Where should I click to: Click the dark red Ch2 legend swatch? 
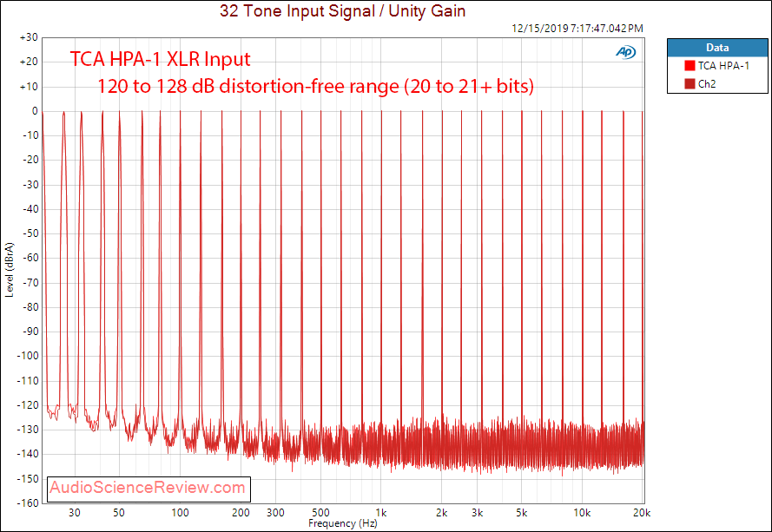pos(690,83)
